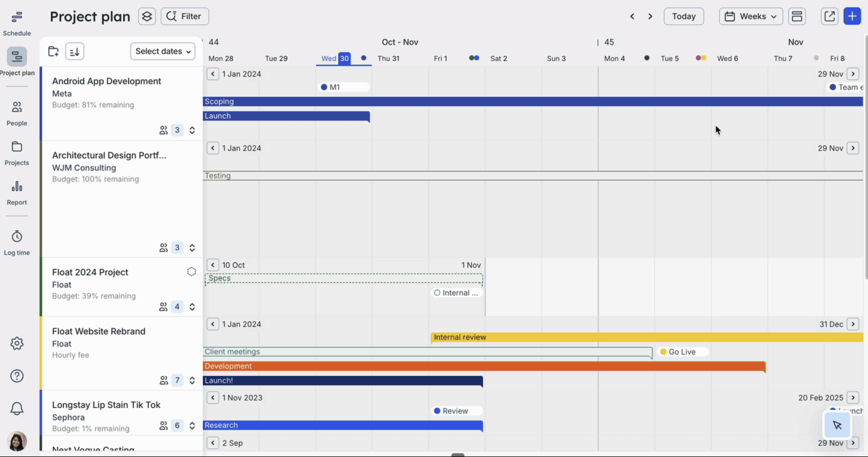Viewport: 868px width, 457px height.
Task: Click the Filter button
Action: (x=185, y=16)
